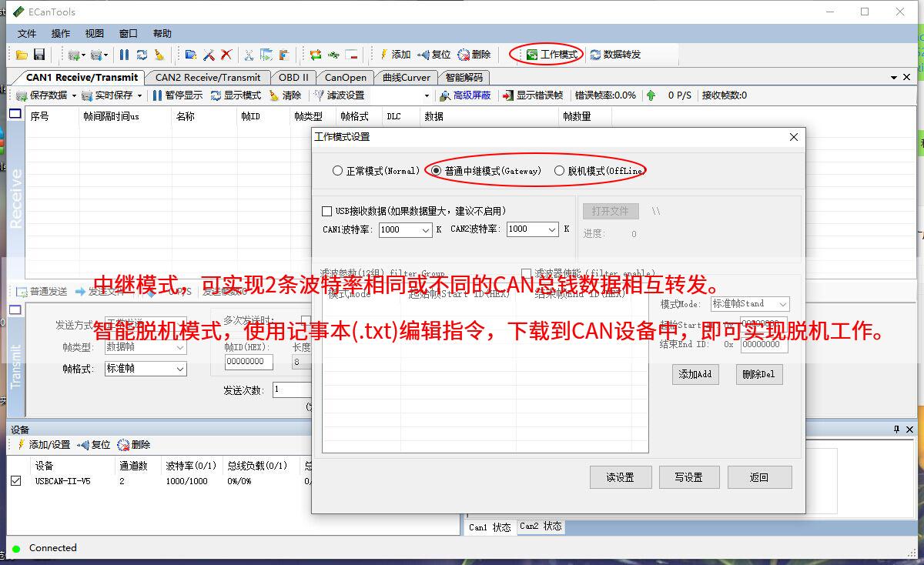The image size is (924, 565).
Task: Select 脱机模式(OffLine) radio button
Action: (559, 171)
